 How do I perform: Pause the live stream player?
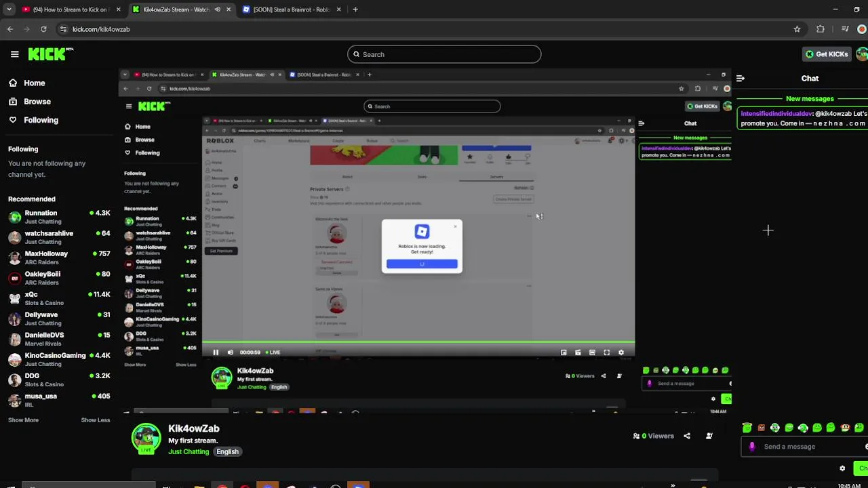(216, 352)
